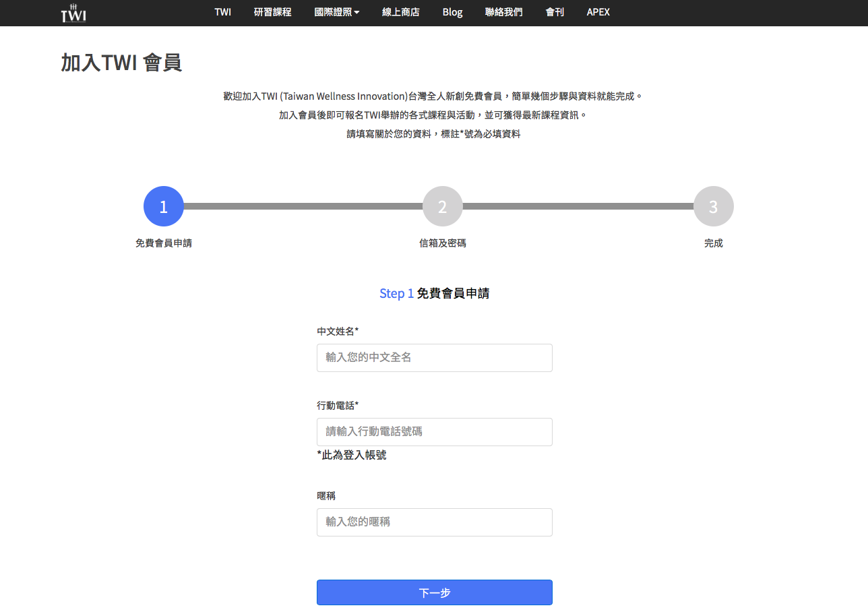The image size is (868, 614).
Task: Select step 3 circle 完成
Action: coord(714,206)
